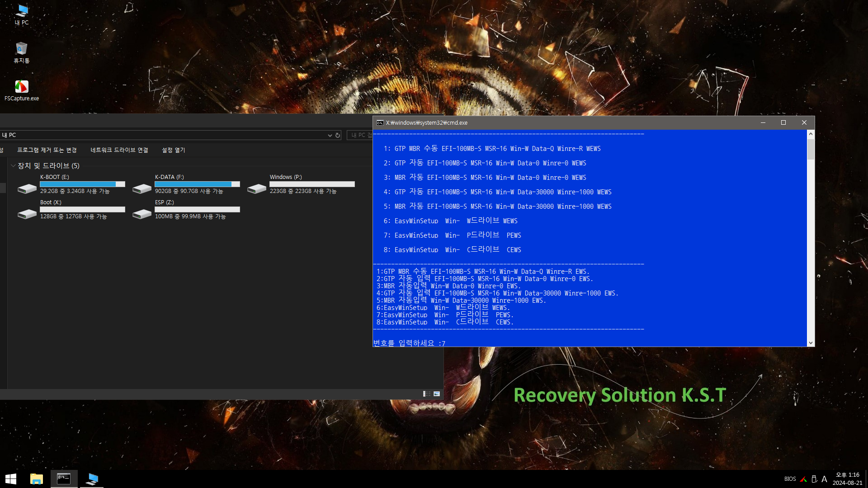Click the '29.2GB 중 3.24GB 사용 가능' text

75,192
